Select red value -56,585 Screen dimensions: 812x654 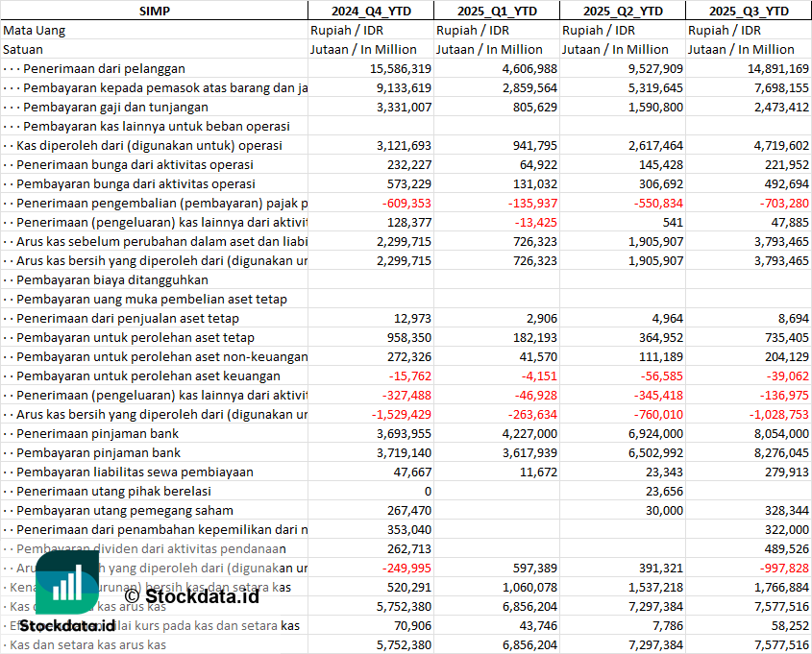[661, 376]
